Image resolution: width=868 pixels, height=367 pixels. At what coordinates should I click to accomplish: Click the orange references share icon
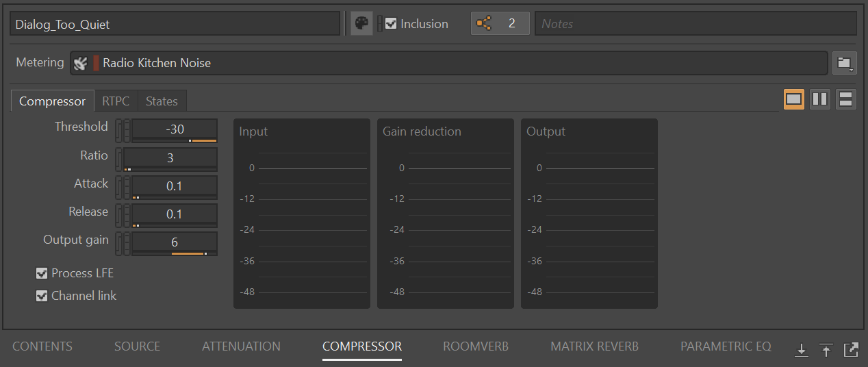click(x=484, y=23)
